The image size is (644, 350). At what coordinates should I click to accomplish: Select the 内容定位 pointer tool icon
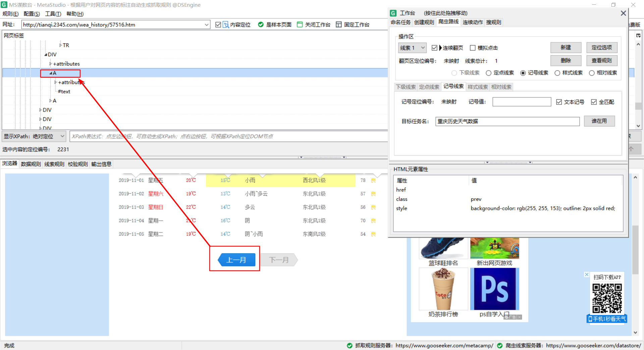(x=225, y=24)
